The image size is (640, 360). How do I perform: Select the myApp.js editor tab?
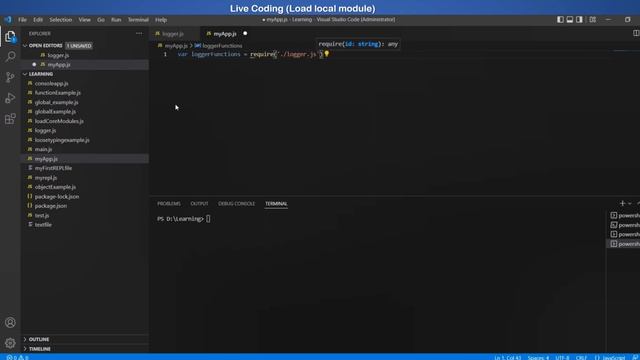[225, 33]
